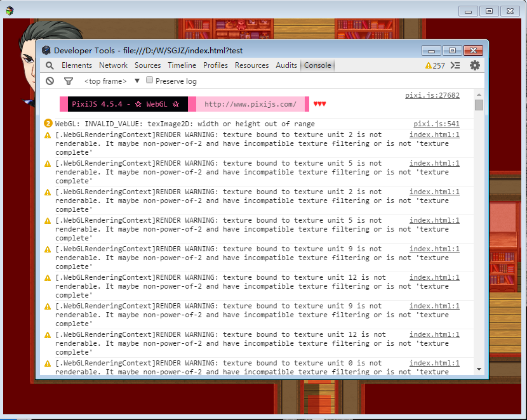Switch to the Network tab
This screenshot has width=527, height=420.
click(x=113, y=65)
